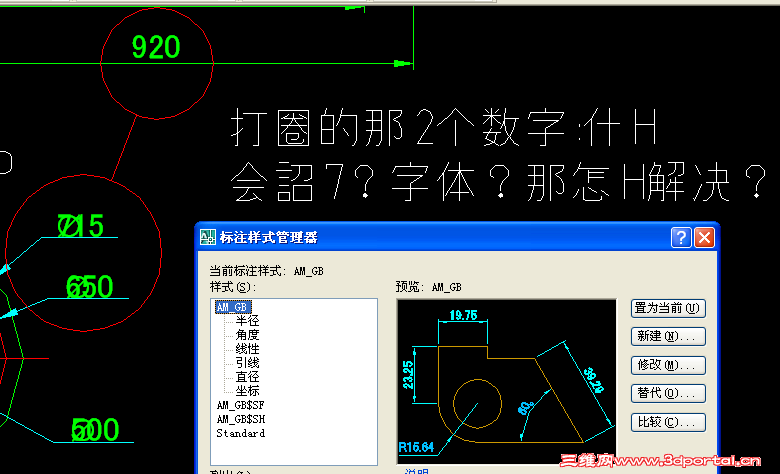Select the 引线 sub-style
The width and height of the screenshot is (780, 474).
click(247, 363)
